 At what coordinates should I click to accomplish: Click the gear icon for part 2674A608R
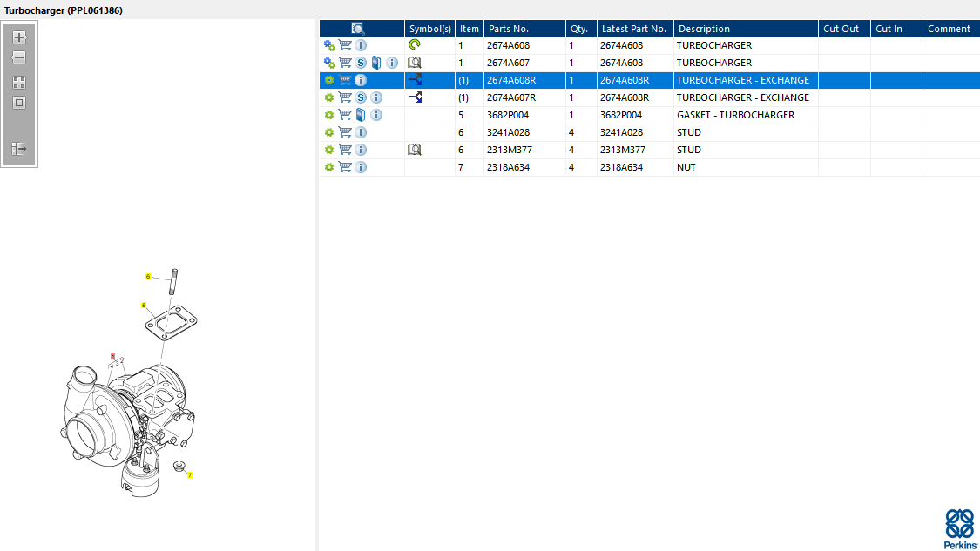329,80
